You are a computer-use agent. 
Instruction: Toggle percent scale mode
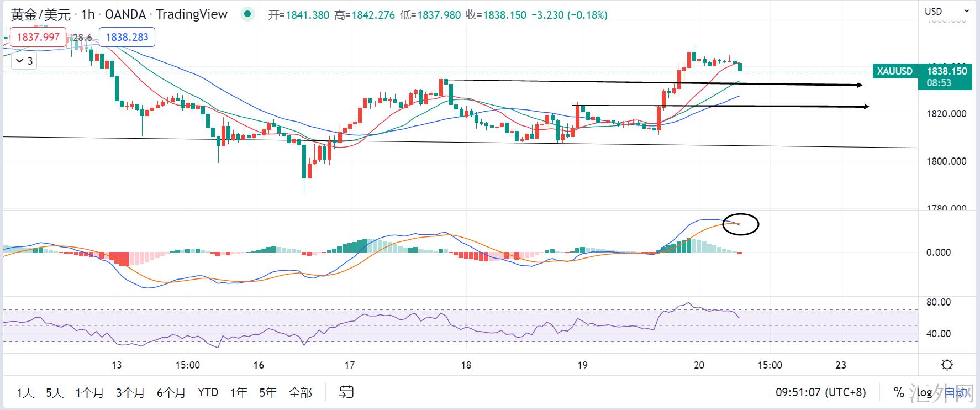coord(899,392)
